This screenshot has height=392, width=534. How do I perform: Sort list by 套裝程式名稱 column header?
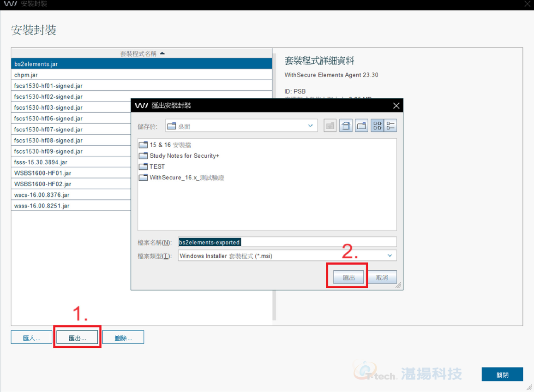click(142, 53)
